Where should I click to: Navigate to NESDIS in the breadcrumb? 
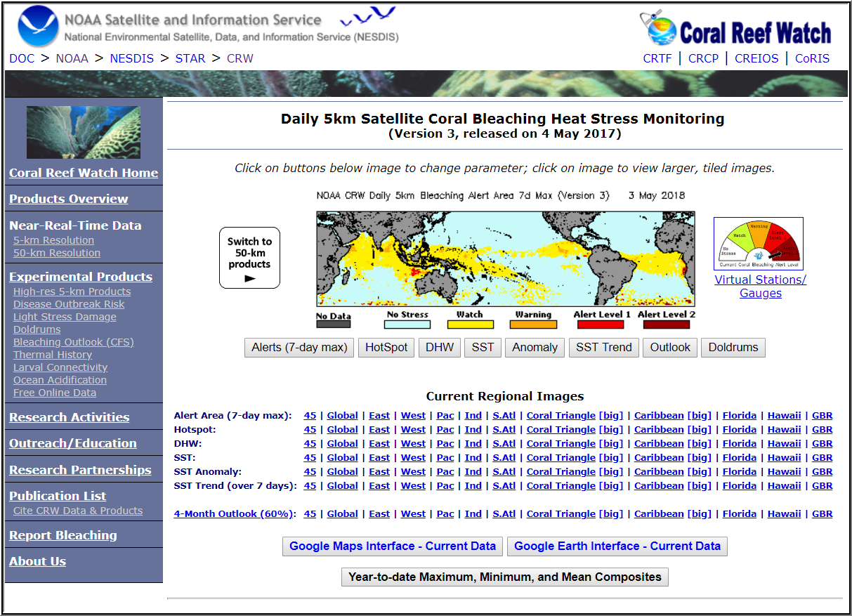[x=132, y=58]
